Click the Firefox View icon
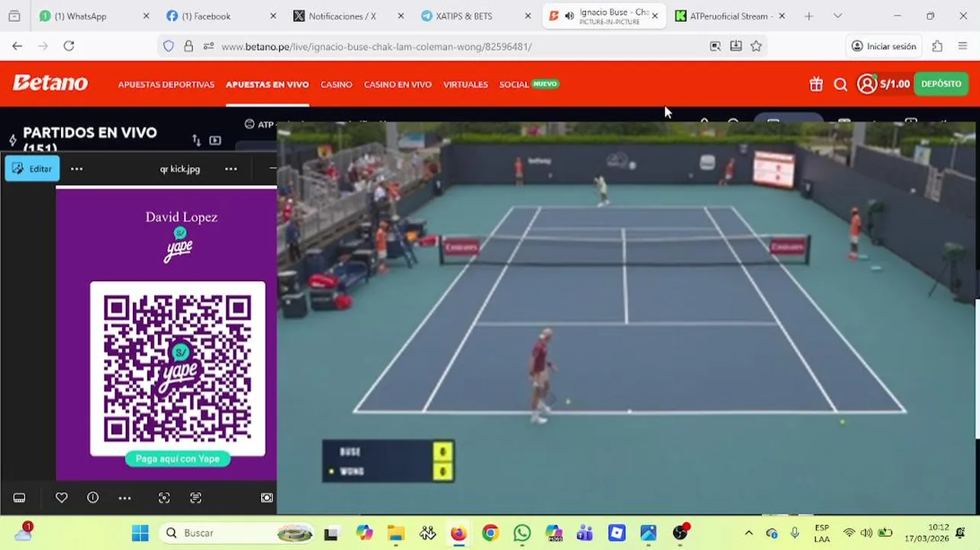This screenshot has width=980, height=550. tap(14, 16)
